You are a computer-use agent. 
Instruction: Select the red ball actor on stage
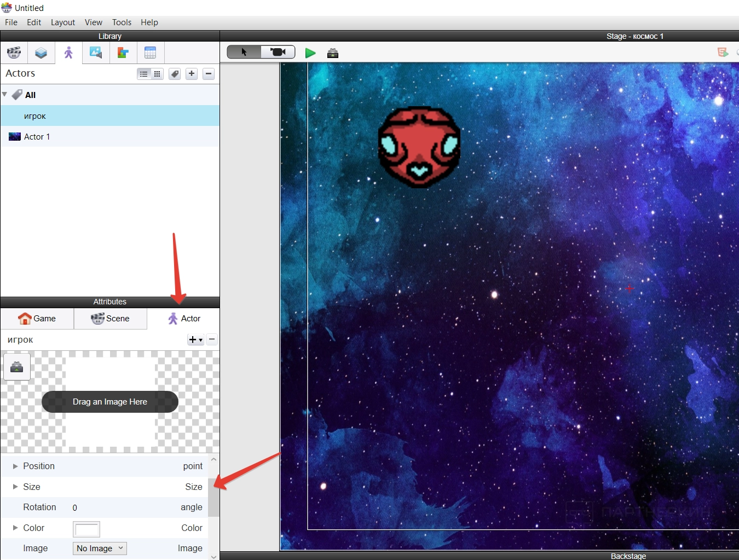(x=419, y=147)
